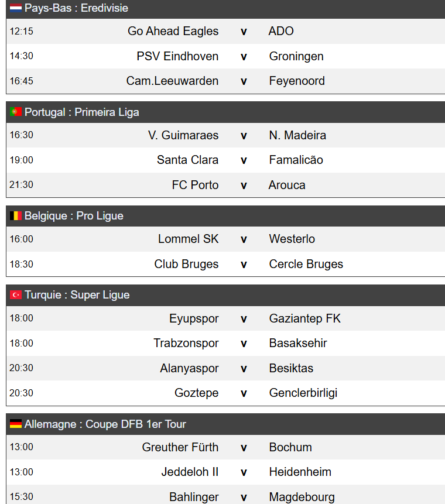Image resolution: width=445 pixels, height=504 pixels.
Task: Open the Trabzonspor v Basaksehir match
Action: (225, 343)
